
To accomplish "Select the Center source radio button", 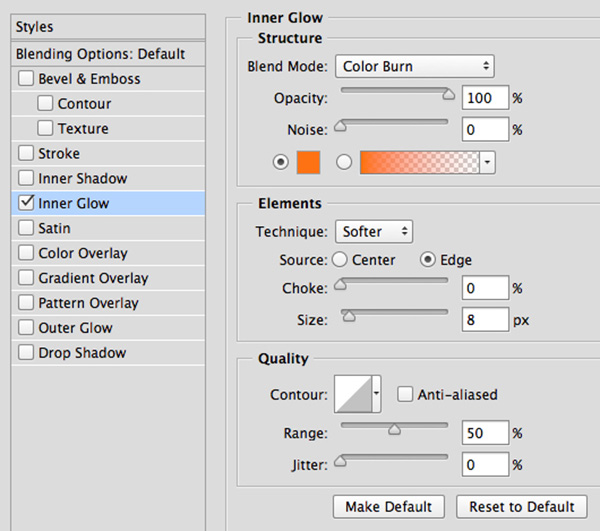I will coord(339,260).
